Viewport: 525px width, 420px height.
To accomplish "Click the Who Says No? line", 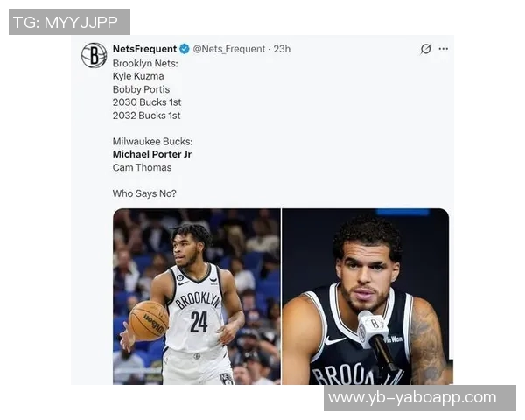I will click(x=144, y=193).
